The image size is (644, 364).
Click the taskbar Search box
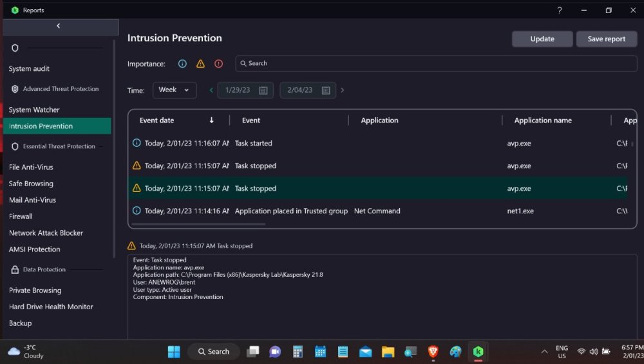[214, 352]
